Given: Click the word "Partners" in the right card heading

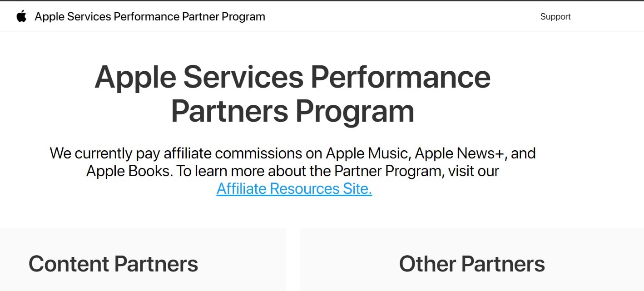Looking at the screenshot, I should pyautogui.click(x=503, y=264).
